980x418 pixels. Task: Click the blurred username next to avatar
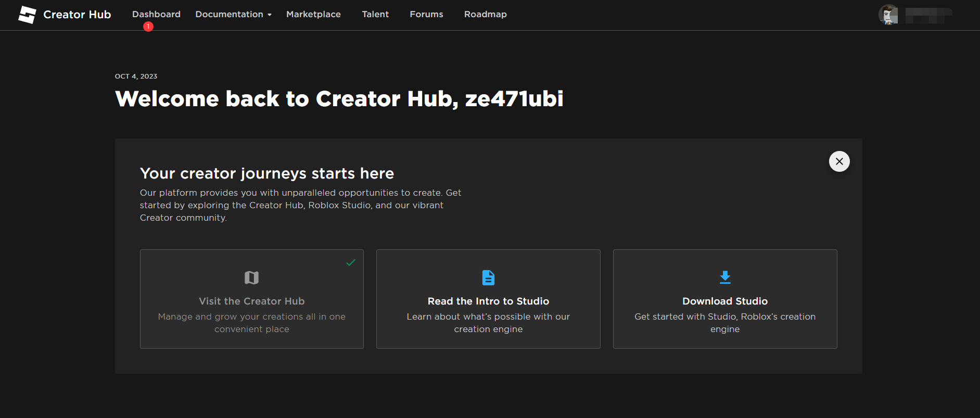point(928,15)
